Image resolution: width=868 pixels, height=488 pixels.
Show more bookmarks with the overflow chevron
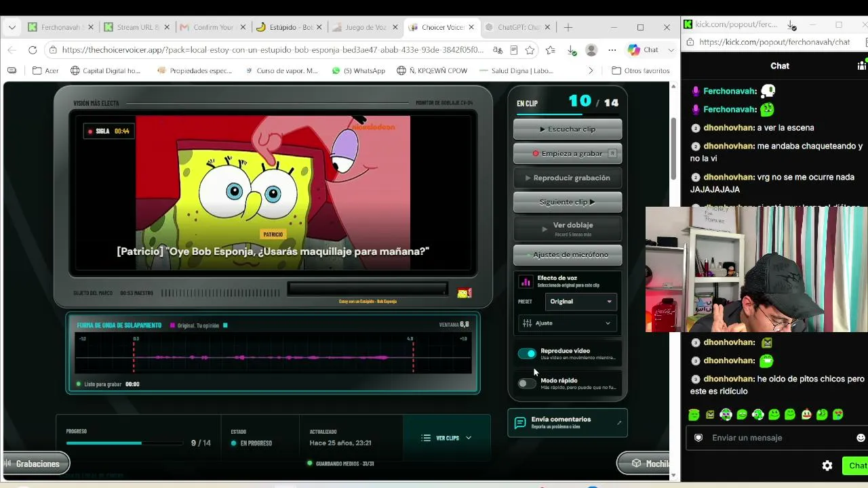[x=591, y=70]
